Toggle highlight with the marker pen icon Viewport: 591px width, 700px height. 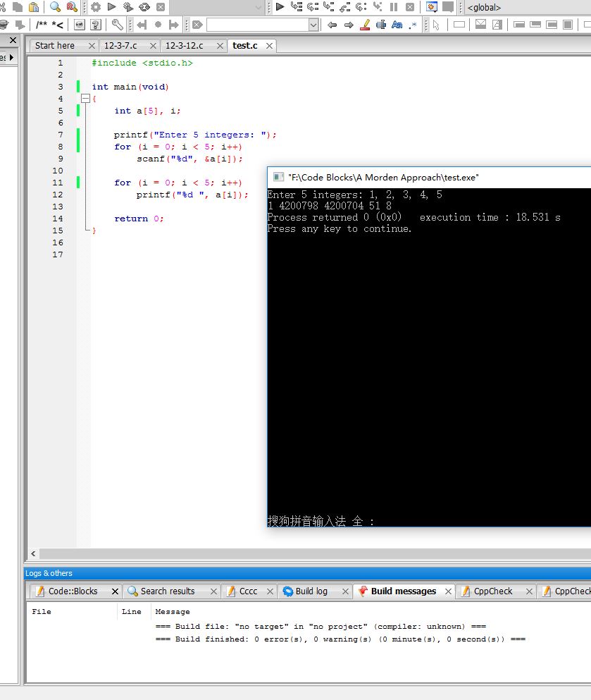pos(365,25)
